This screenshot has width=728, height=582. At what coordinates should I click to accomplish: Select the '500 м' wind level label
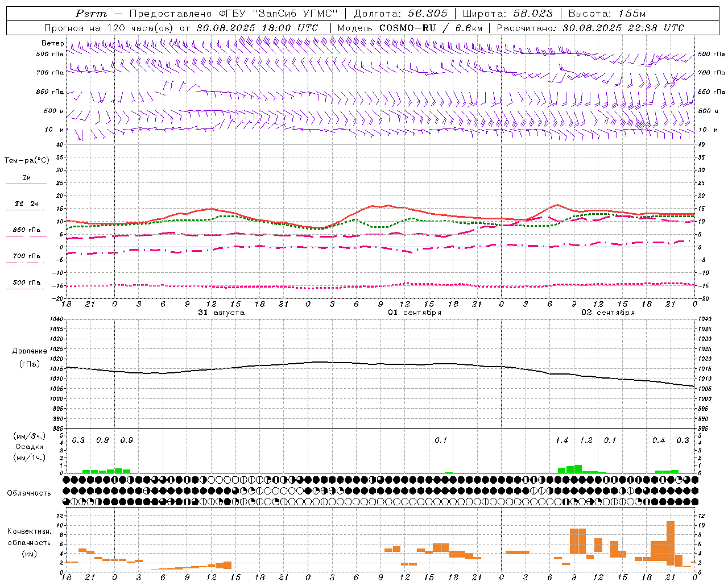pos(54,111)
